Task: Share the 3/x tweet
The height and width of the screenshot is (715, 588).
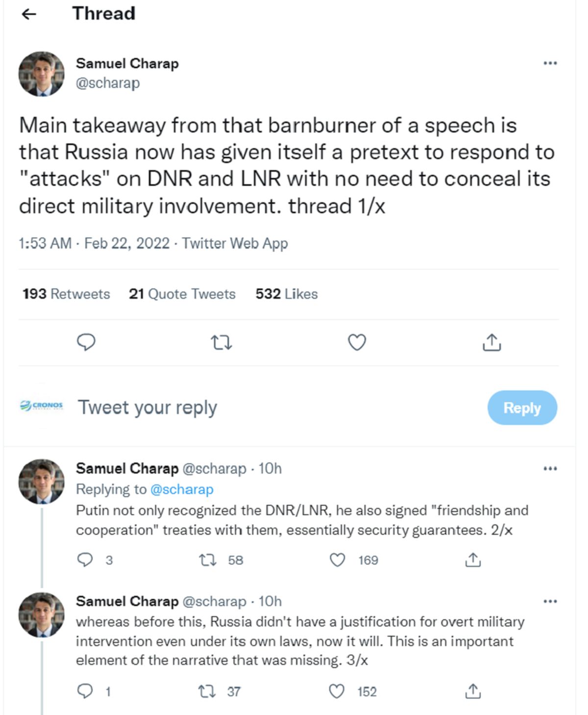Action: (x=473, y=691)
